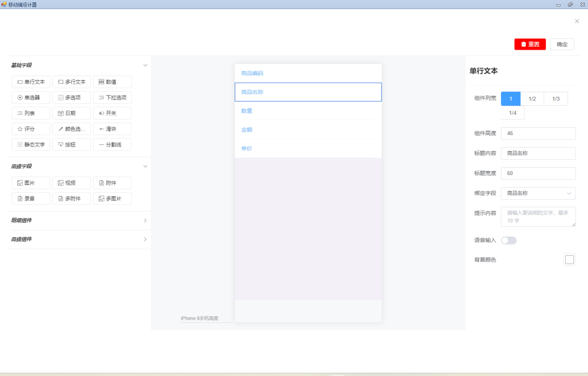Screen dimensions: 588x376
Task: Select the 单行文本 field component
Action: click(x=31, y=82)
